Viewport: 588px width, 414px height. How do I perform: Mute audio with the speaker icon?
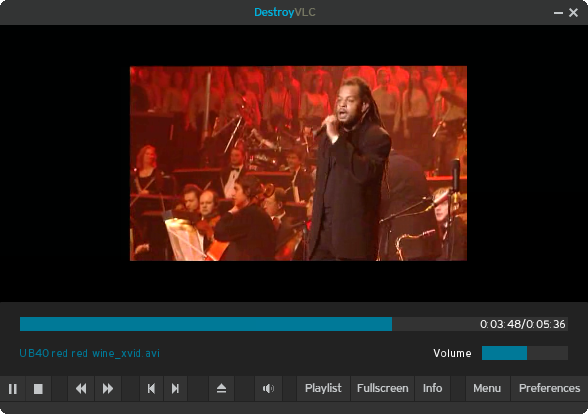click(x=268, y=388)
